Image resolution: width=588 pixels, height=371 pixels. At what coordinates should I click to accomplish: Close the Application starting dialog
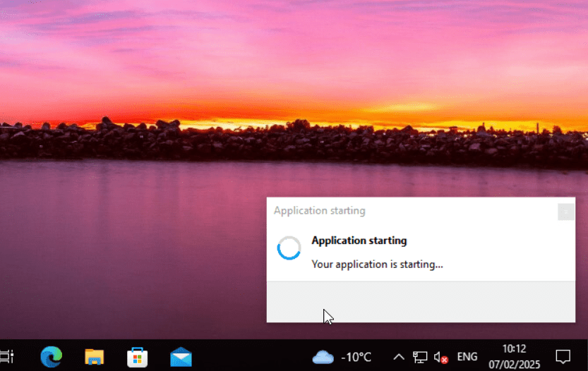tap(565, 211)
